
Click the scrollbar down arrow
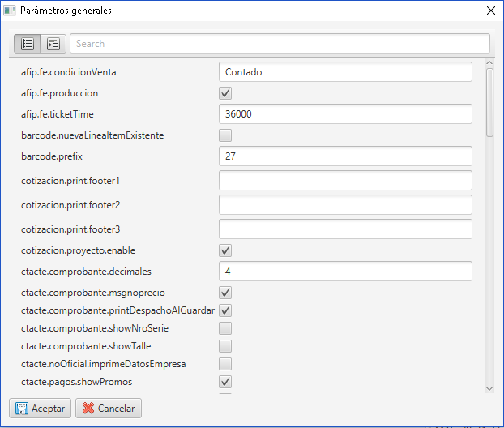click(x=489, y=389)
